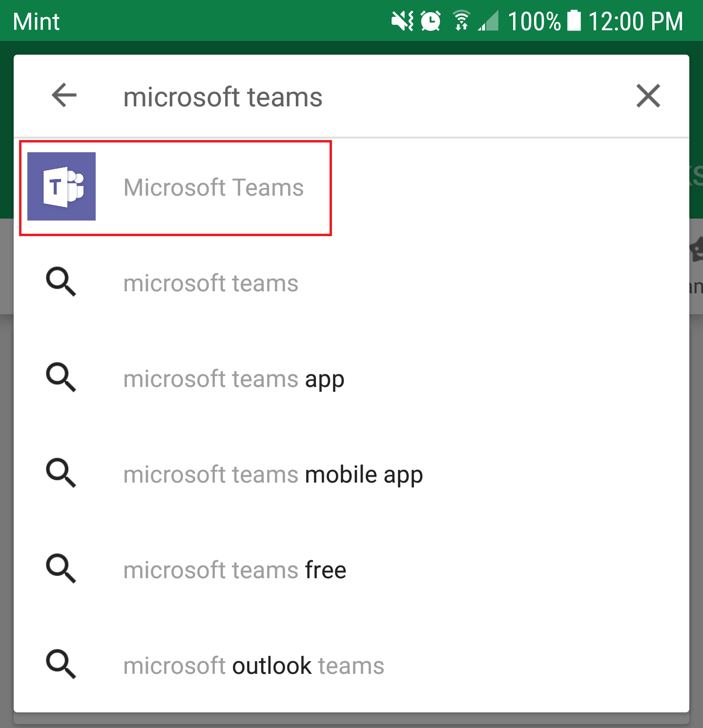The width and height of the screenshot is (703, 728).
Task: Tap the Mint carrier label
Action: 37,21
